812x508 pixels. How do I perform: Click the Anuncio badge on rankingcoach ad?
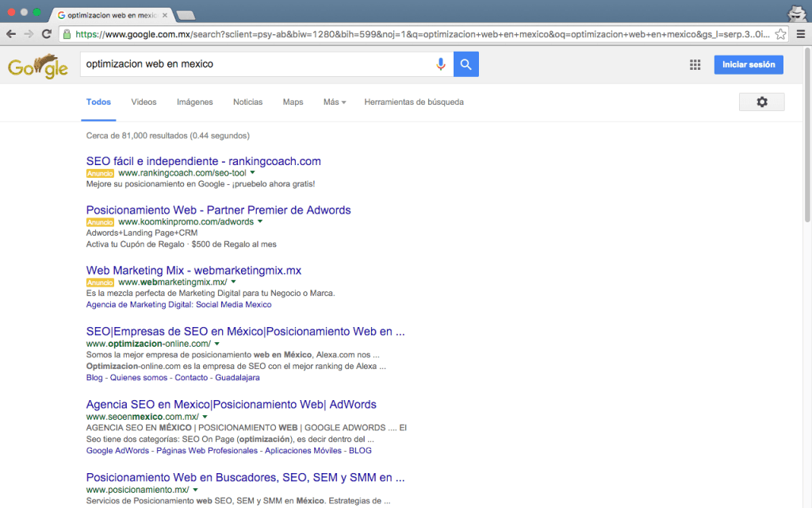click(x=100, y=174)
